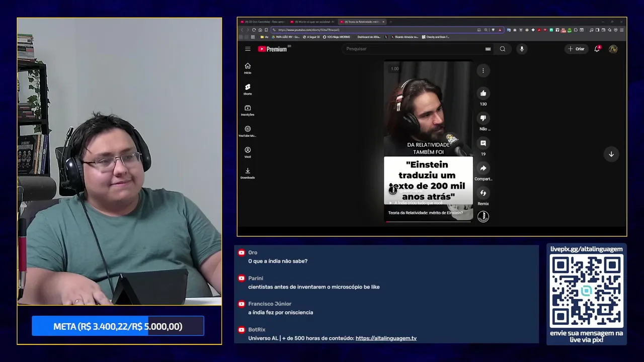Switch to the CD Dois Caminhões tab

pos(263,22)
